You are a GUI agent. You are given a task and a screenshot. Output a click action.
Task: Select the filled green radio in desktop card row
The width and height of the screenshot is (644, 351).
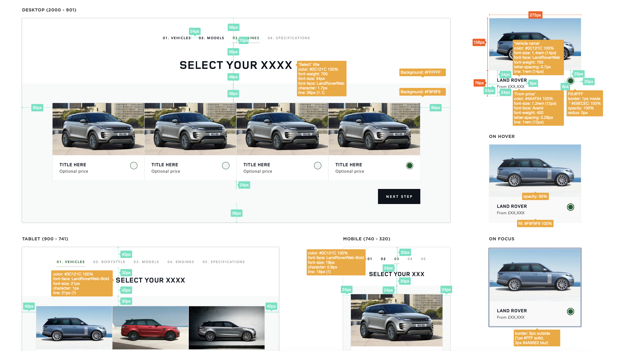[409, 166]
